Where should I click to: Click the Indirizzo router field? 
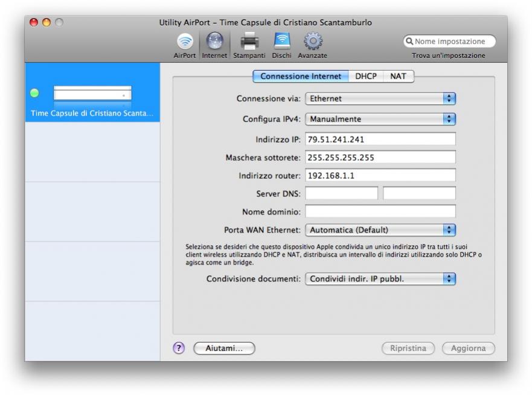pos(380,175)
